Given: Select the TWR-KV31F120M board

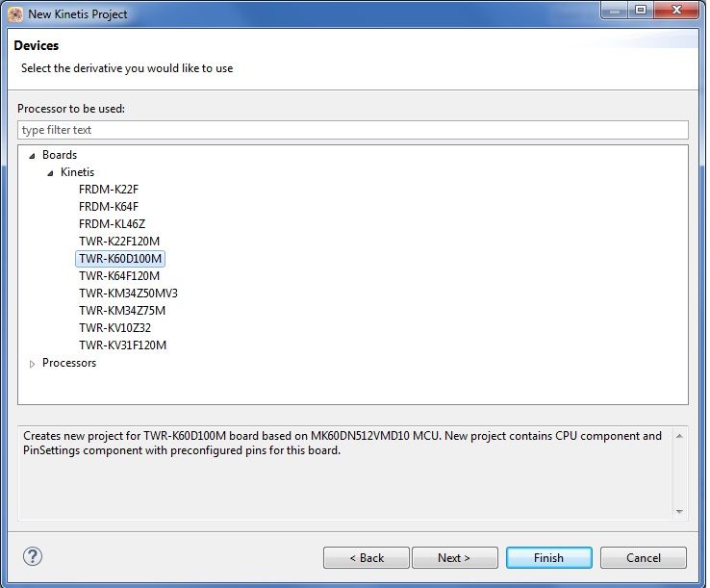Looking at the screenshot, I should click(x=122, y=345).
